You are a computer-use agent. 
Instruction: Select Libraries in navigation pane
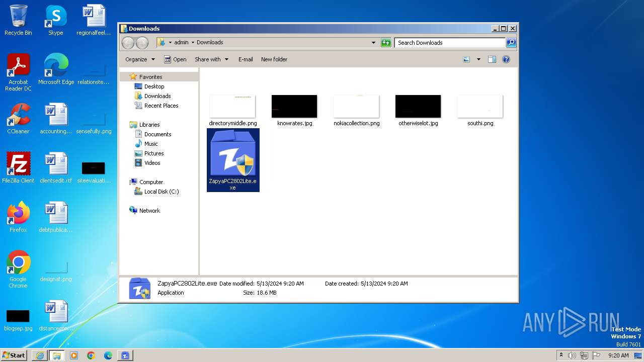click(x=149, y=125)
